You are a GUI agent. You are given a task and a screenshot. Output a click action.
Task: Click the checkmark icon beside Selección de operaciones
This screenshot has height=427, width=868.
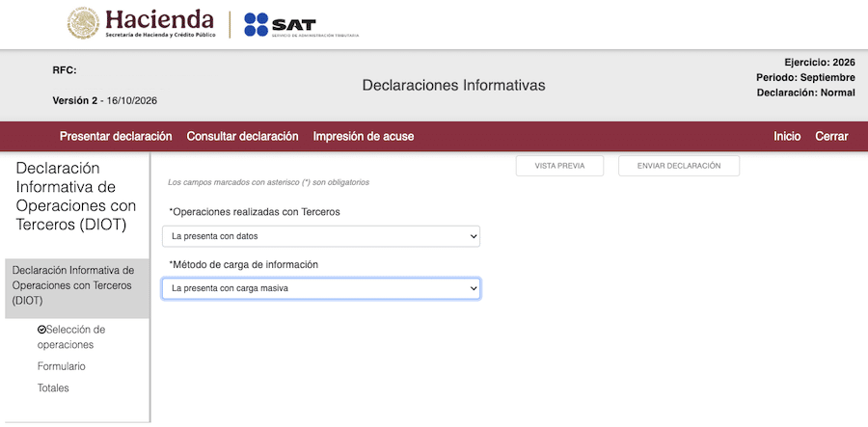point(41,330)
